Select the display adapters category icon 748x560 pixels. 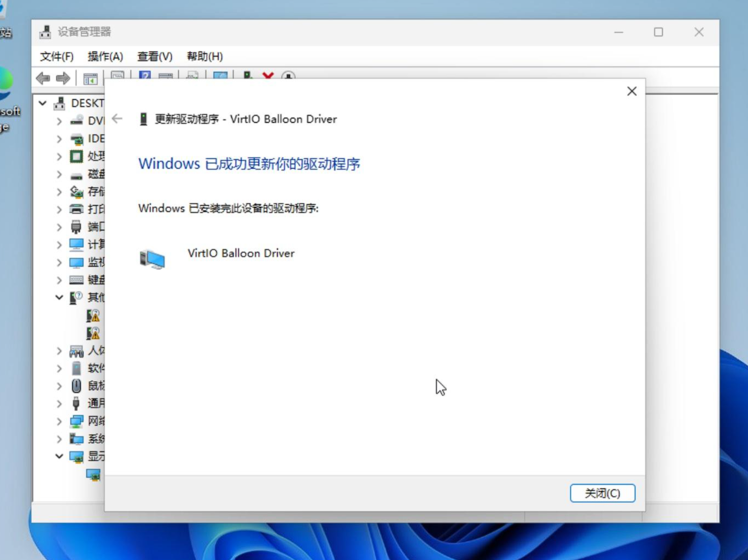pyautogui.click(x=77, y=457)
